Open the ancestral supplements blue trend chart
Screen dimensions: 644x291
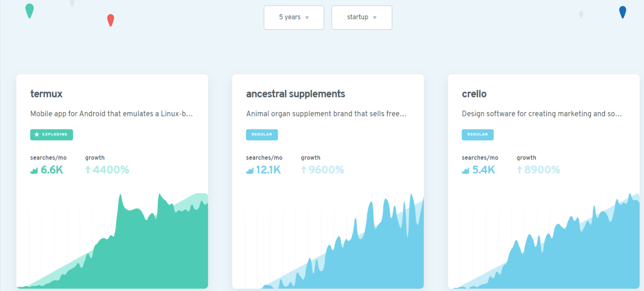pyautogui.click(x=328, y=241)
